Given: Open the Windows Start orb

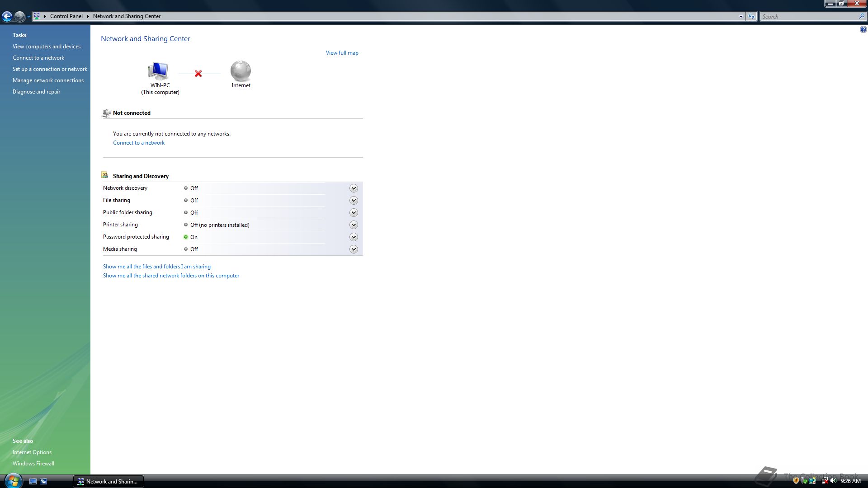Looking at the screenshot, I should 13,481.
